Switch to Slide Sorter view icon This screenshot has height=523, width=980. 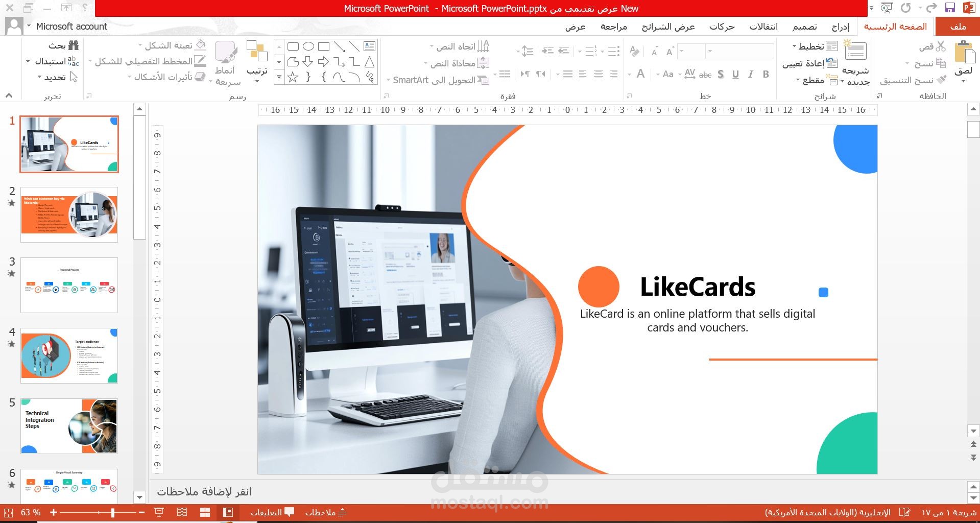pos(205,512)
